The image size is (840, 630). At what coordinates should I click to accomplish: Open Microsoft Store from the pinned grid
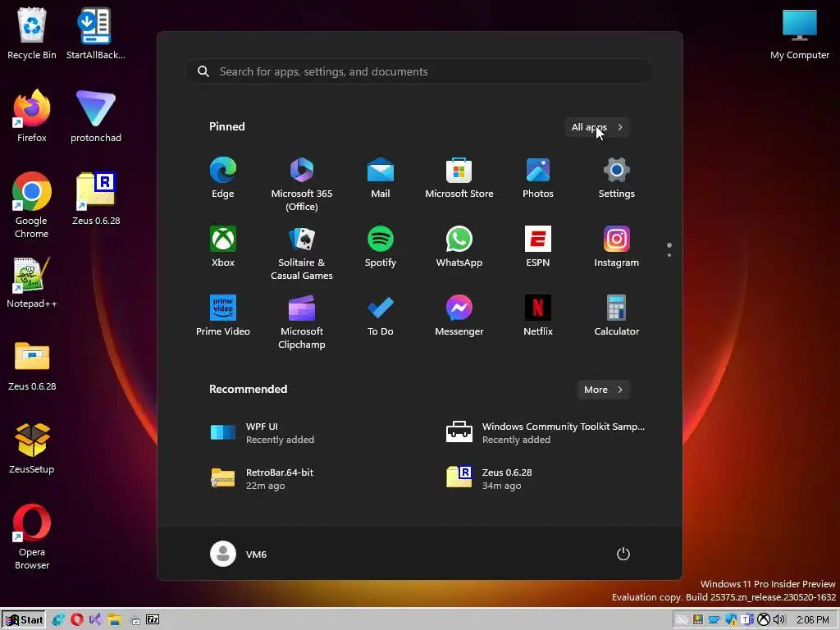point(459,178)
